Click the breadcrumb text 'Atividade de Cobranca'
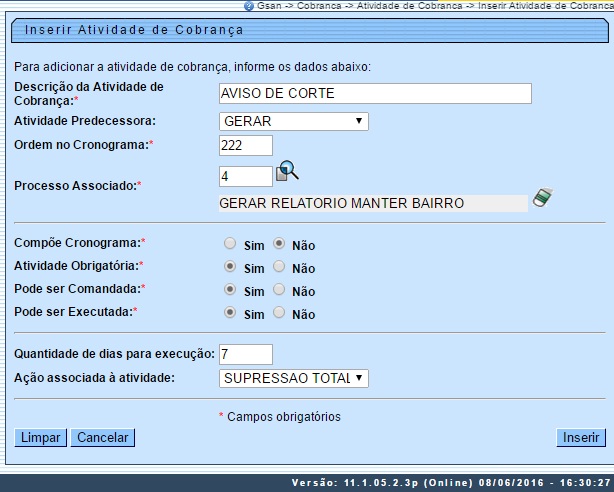Image resolution: width=614 pixels, height=492 pixels. pos(409,5)
